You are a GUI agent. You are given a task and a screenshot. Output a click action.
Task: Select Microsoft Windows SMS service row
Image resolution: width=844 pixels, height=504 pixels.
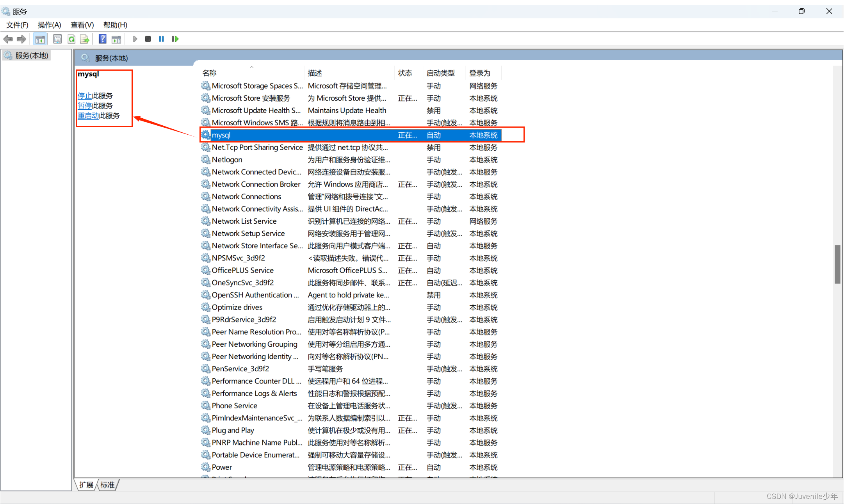point(351,123)
